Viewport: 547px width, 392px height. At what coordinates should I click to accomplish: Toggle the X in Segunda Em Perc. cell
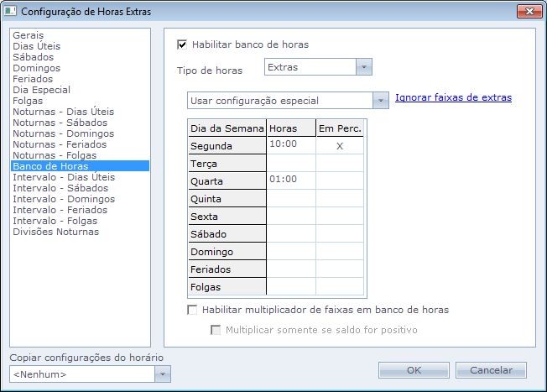[340, 146]
